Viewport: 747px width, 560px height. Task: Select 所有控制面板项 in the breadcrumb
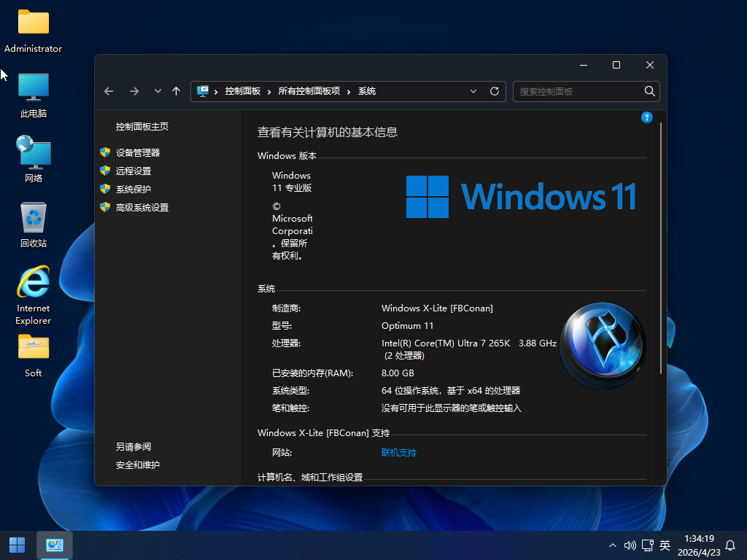pos(309,91)
